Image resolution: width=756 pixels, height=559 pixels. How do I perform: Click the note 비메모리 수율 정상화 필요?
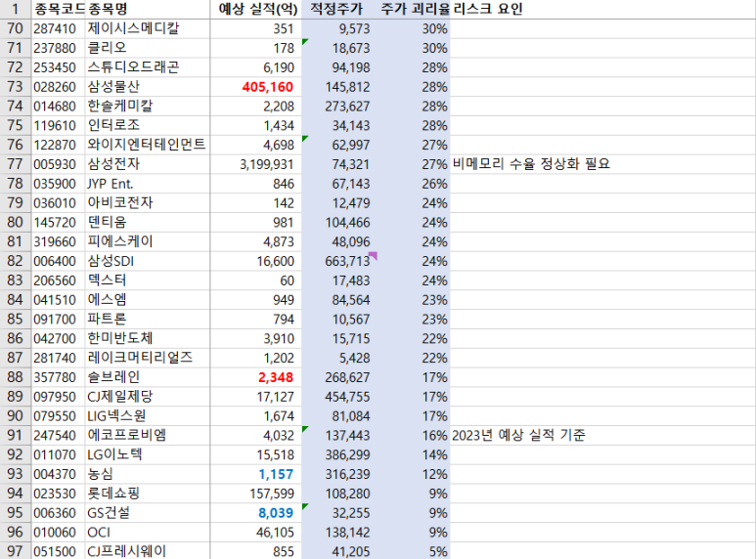[x=531, y=164]
